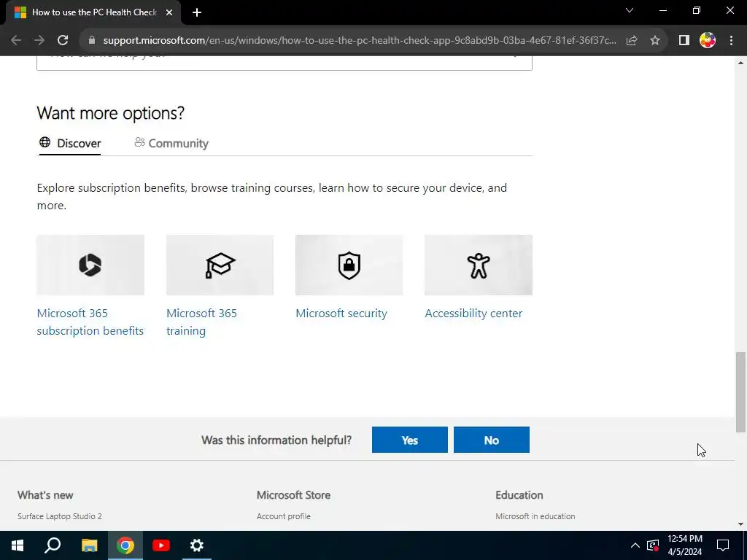Switch to the Community tab
This screenshot has height=560, width=747.
pos(171,144)
